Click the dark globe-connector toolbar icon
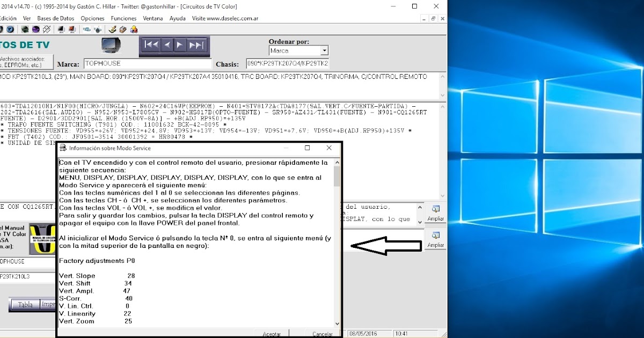Image resolution: width=644 pixels, height=338 pixels. tap(98, 29)
